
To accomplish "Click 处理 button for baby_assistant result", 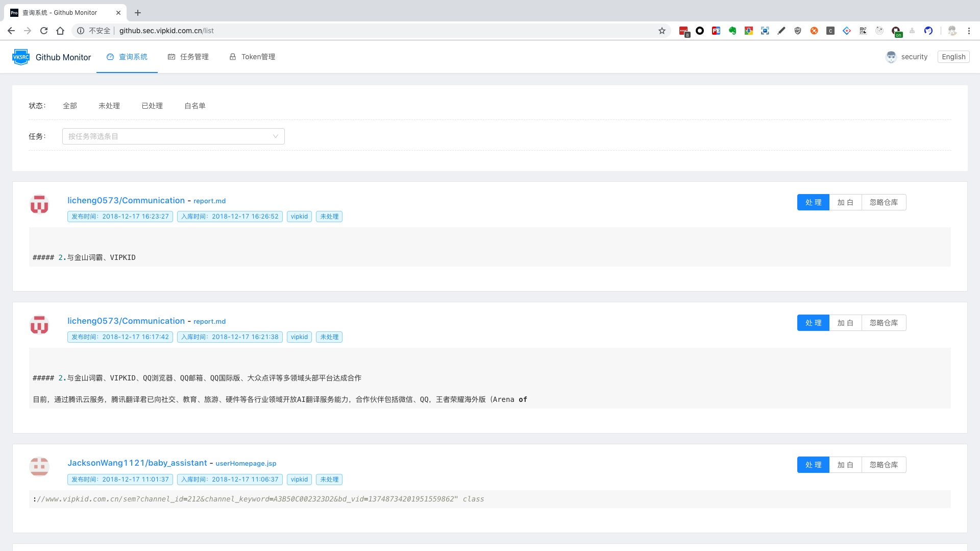I will 813,465.
